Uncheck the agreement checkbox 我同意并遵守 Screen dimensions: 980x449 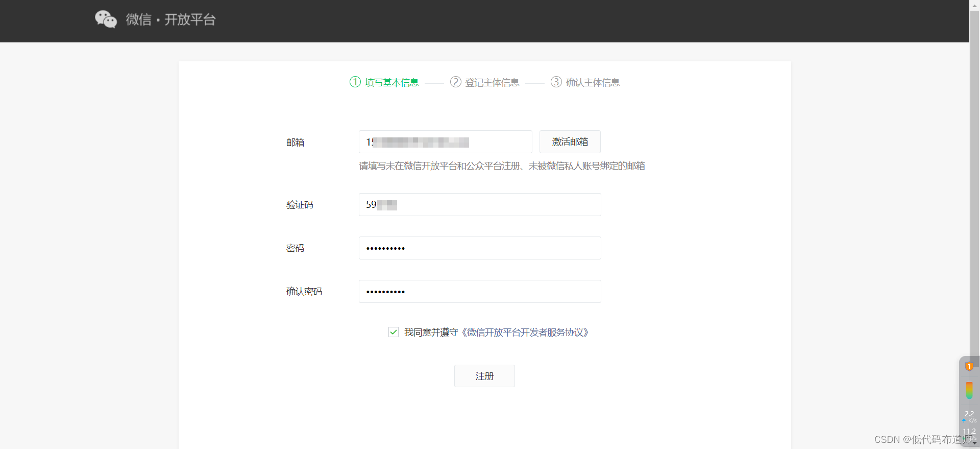pyautogui.click(x=394, y=332)
